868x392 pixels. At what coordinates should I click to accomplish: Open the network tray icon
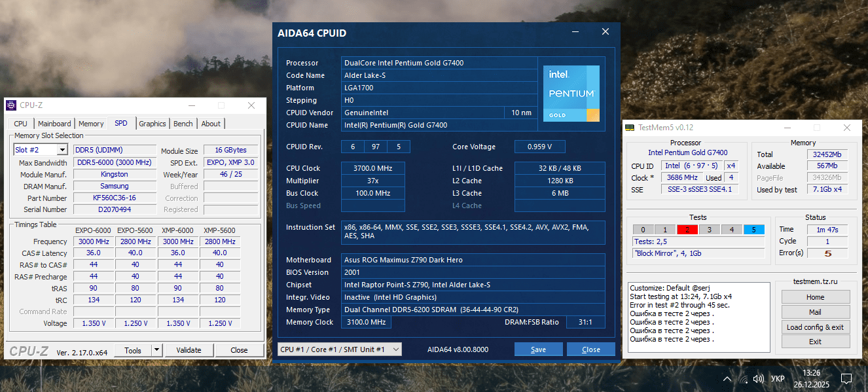point(744,379)
